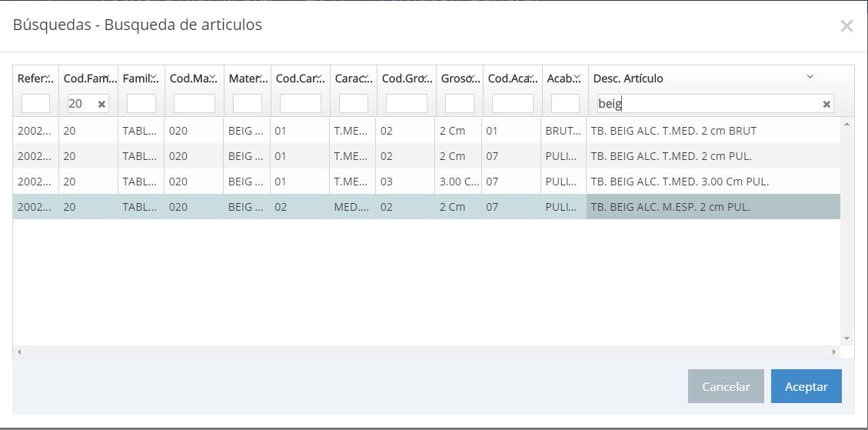The image size is (868, 430).
Task: Focus the Mater filter input field
Action: [248, 104]
